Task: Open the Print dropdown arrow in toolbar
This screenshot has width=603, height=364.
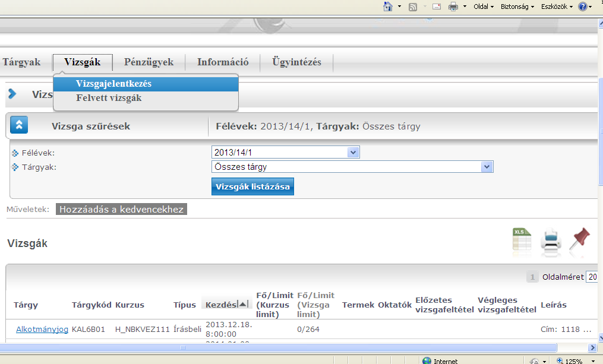Action: [465, 7]
